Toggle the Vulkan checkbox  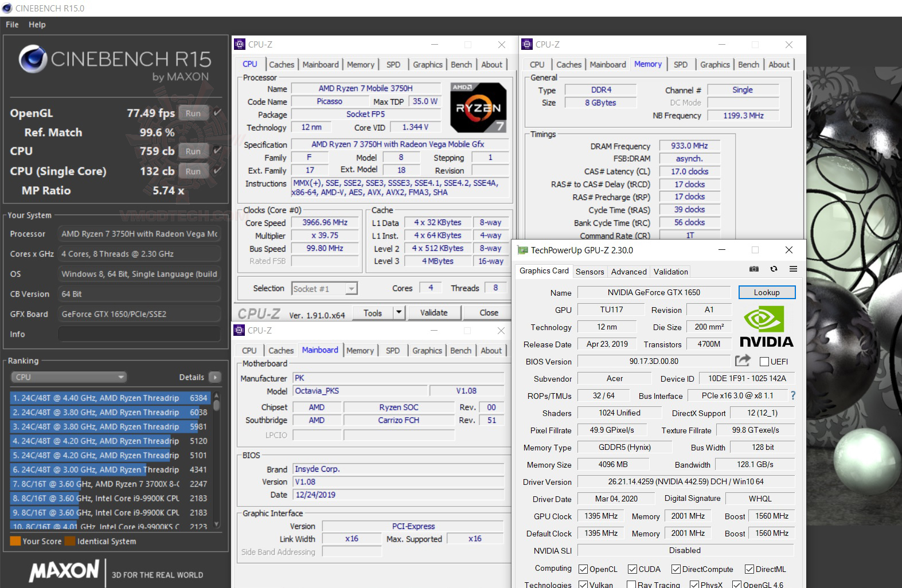point(583,585)
